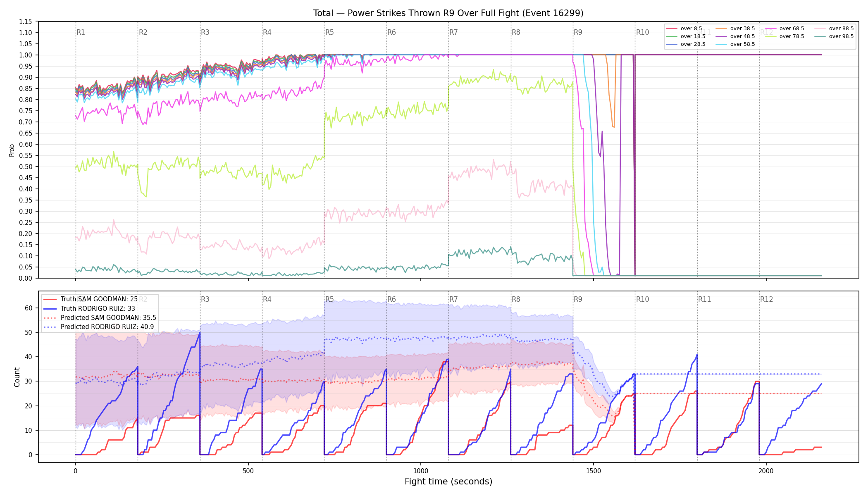Select R10 round label in probability chart
Image resolution: width=868 pixels, height=496 pixels.
click(643, 32)
